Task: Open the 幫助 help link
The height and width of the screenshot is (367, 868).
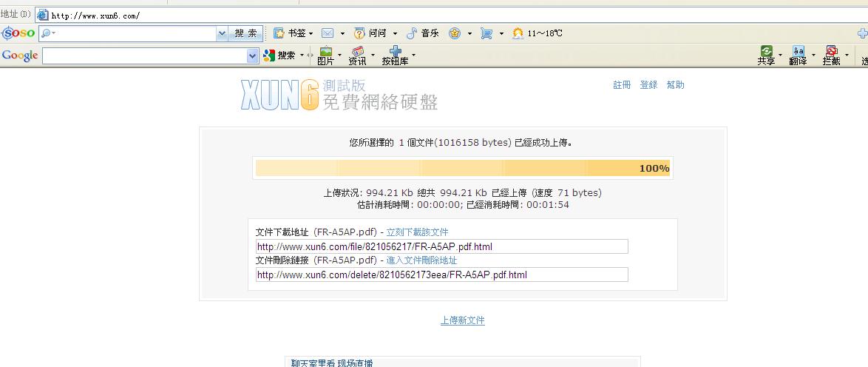Action: pyautogui.click(x=675, y=85)
